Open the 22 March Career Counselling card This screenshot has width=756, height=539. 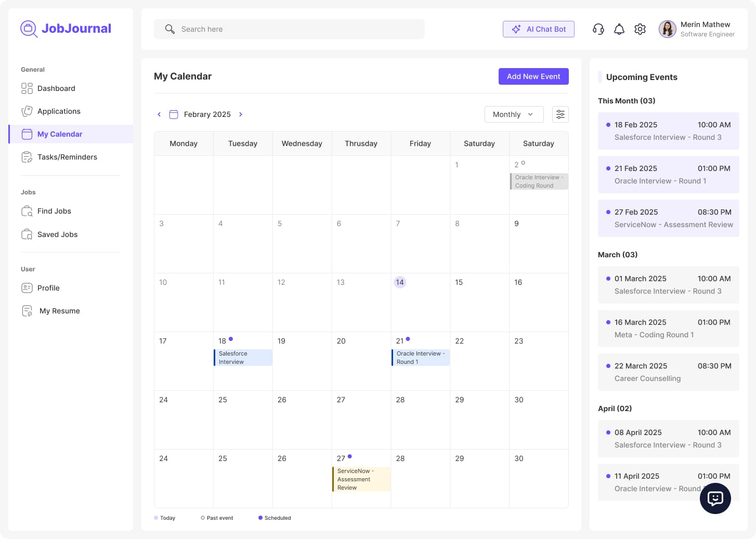point(669,372)
